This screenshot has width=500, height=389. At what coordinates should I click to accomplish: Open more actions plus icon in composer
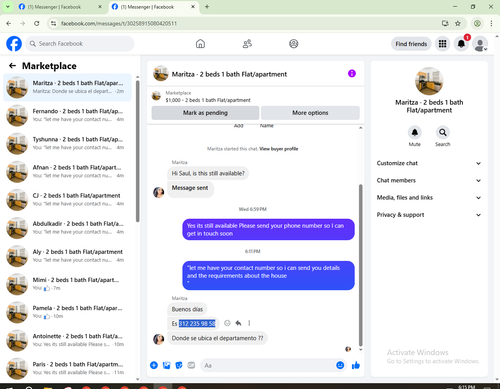click(154, 365)
